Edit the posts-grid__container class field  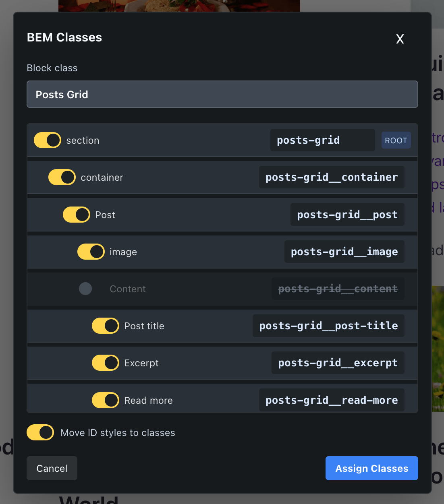click(x=332, y=177)
